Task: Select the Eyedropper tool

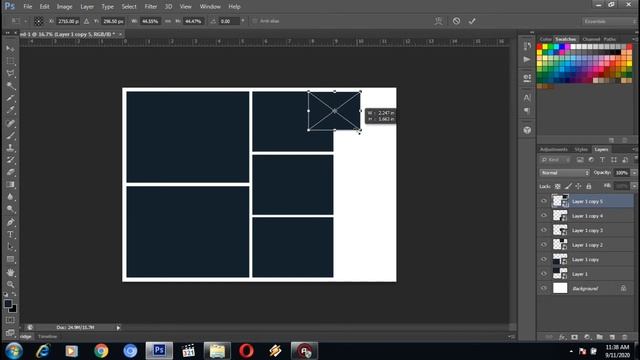Action: [10, 110]
